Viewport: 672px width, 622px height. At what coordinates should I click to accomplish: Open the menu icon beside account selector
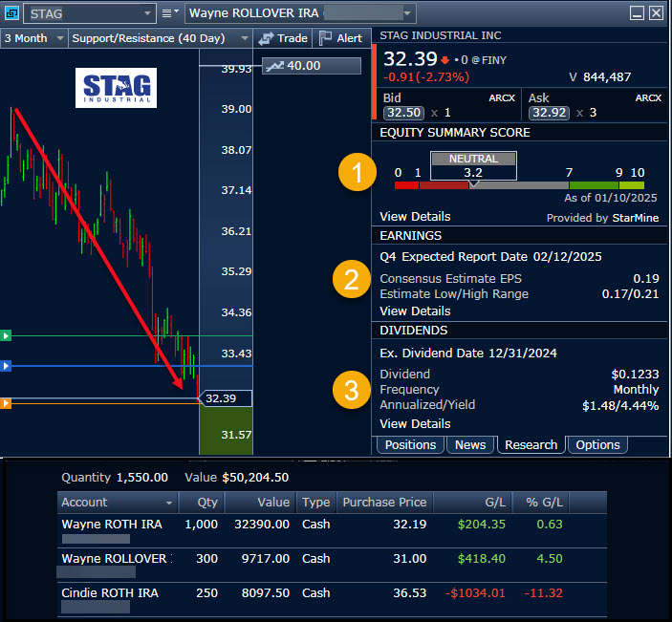169,13
